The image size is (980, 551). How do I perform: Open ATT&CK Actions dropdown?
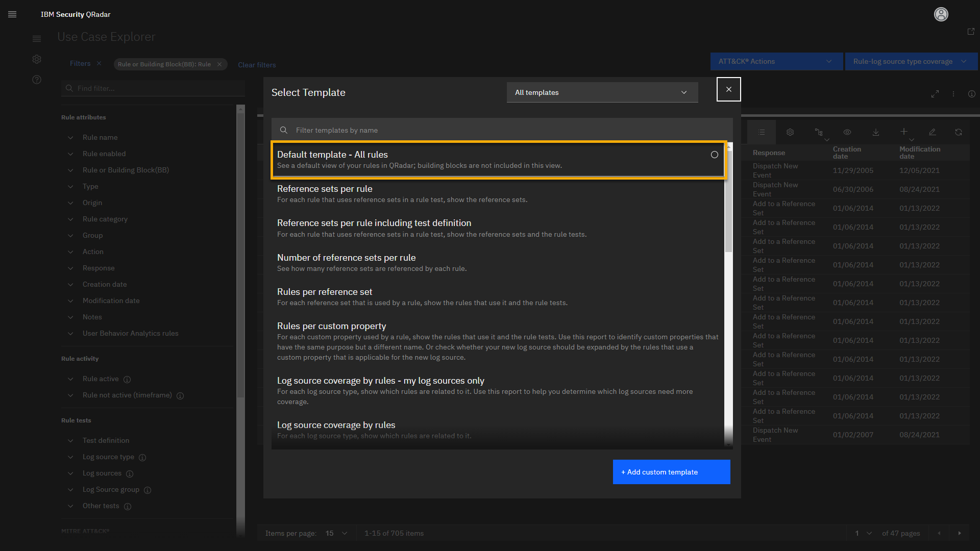[776, 61]
